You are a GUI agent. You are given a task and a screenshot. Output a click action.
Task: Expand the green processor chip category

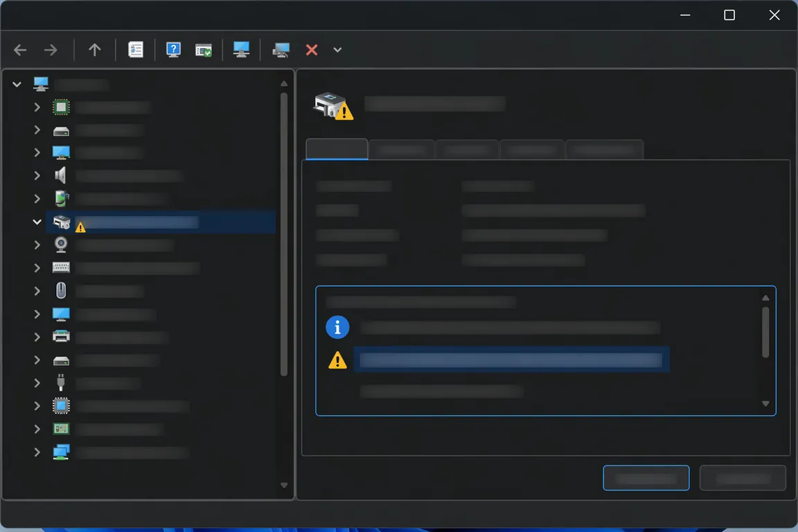37,107
